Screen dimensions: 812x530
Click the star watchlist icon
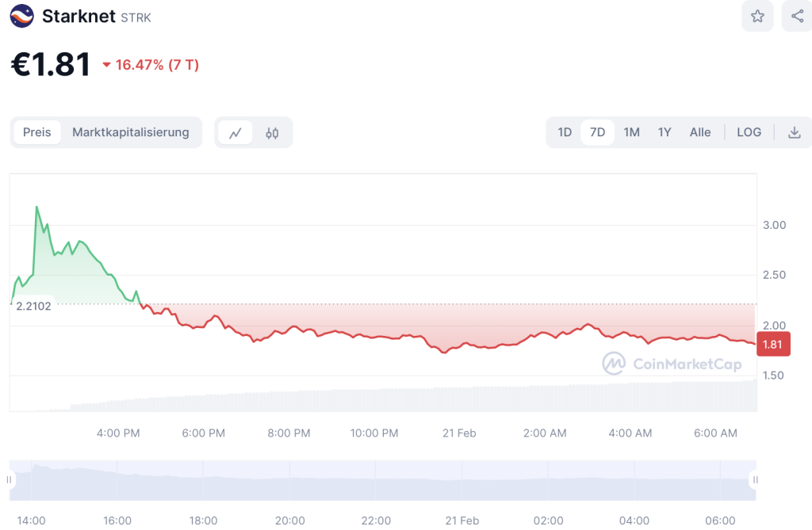pyautogui.click(x=757, y=16)
